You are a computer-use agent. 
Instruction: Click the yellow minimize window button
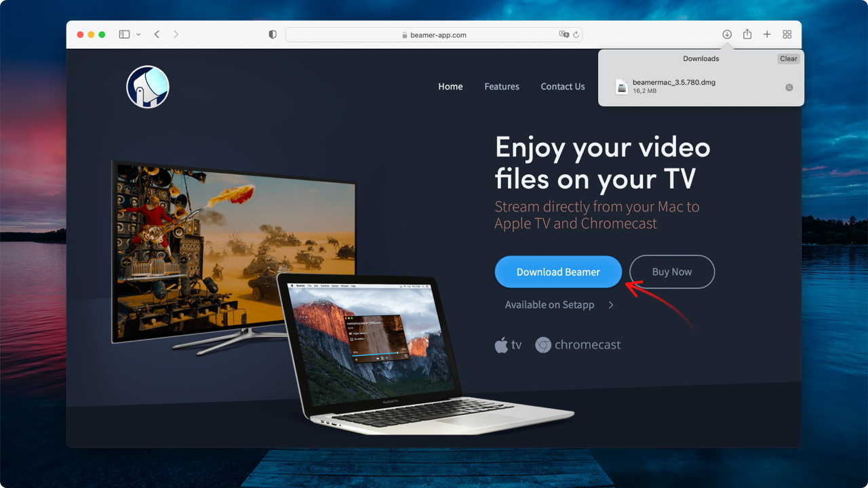click(91, 35)
